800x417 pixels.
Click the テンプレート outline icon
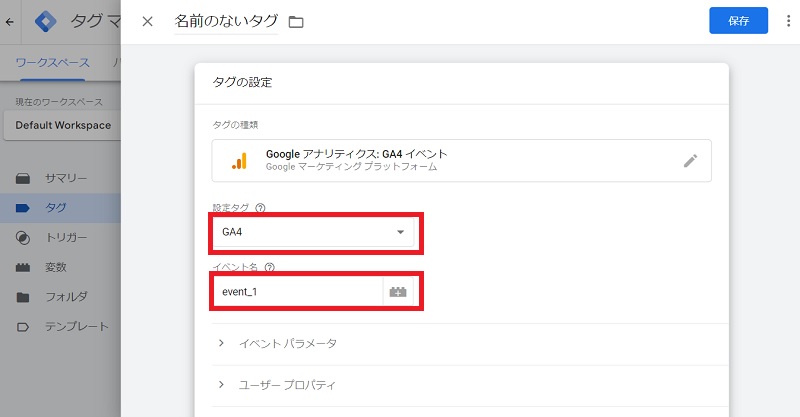coord(23,327)
